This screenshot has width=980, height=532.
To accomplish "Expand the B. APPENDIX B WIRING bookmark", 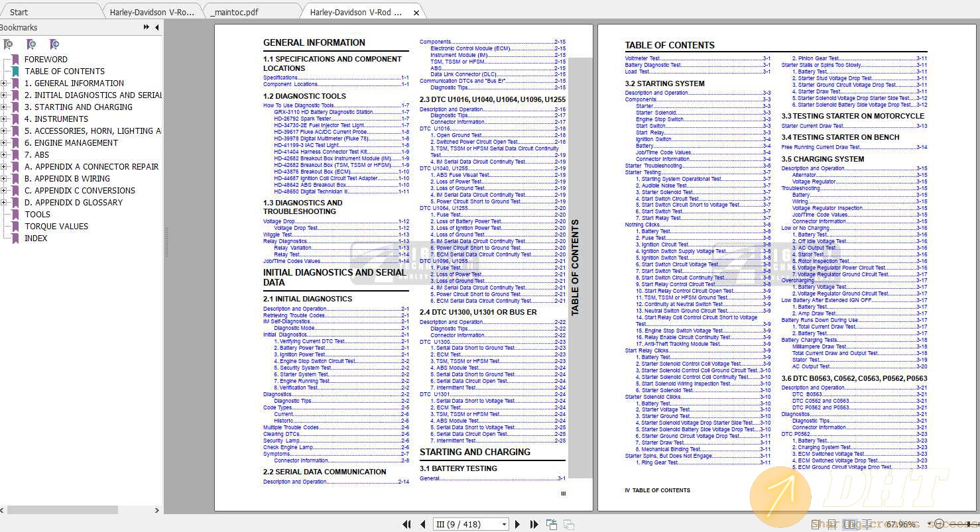I will [4, 179].
